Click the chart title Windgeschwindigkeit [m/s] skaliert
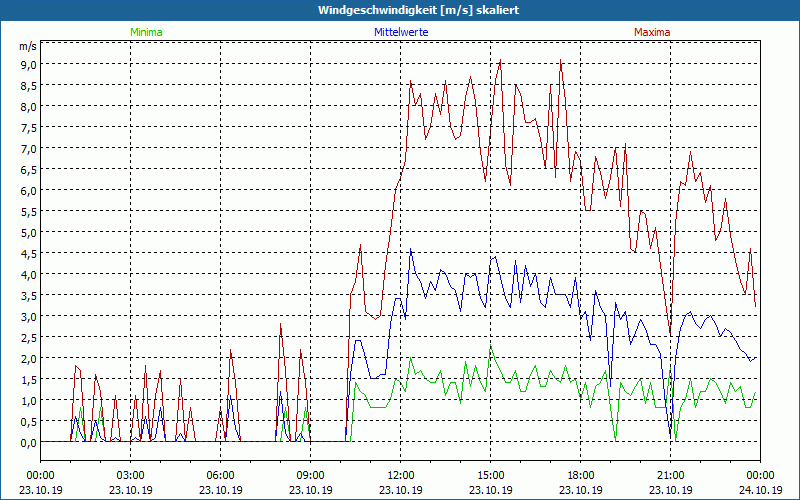800x500 pixels. pyautogui.click(x=418, y=10)
